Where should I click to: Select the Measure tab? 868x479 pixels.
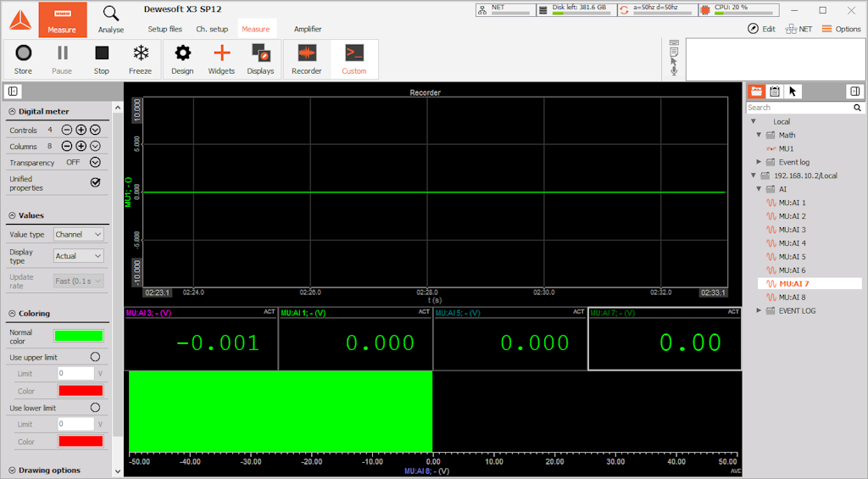pos(256,29)
